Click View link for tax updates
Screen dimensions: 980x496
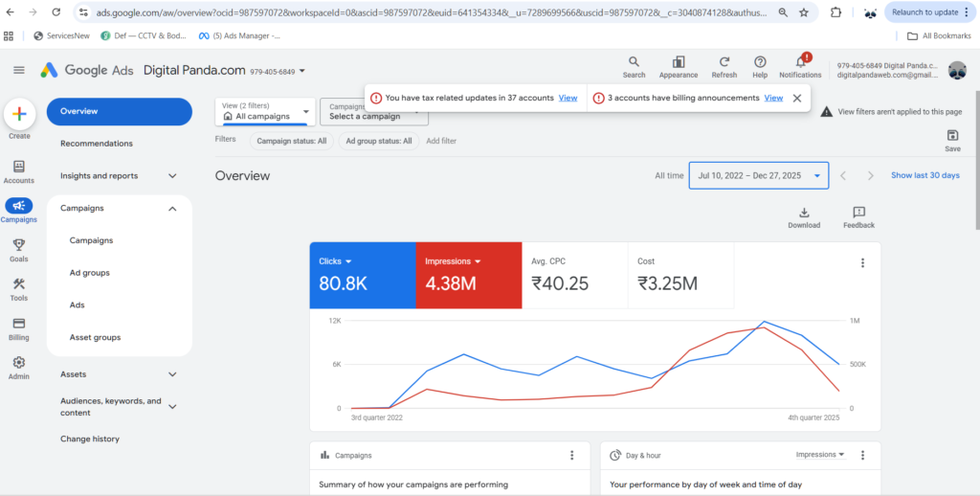click(568, 98)
